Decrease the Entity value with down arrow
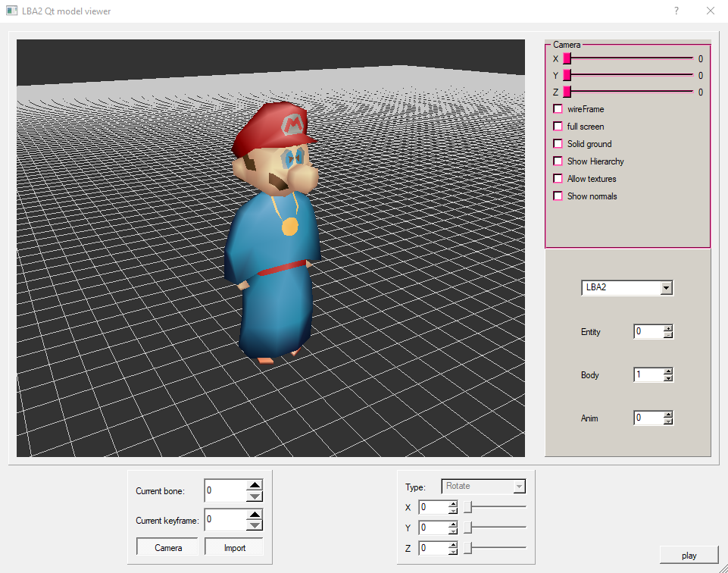The height and width of the screenshot is (573, 728). tap(668, 335)
